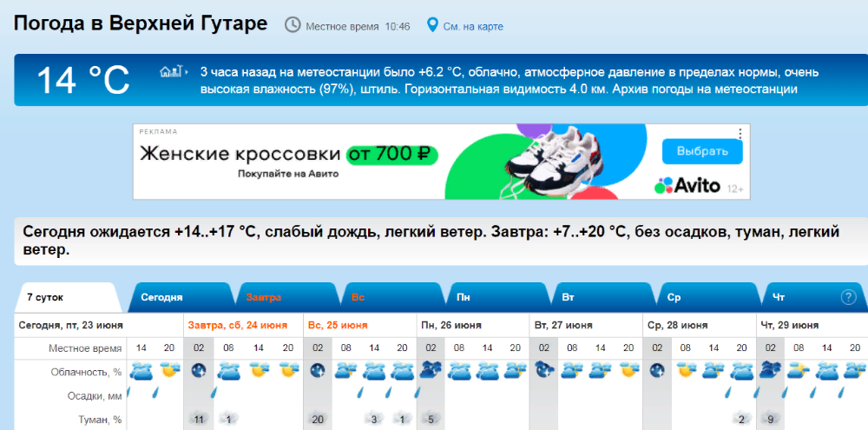Image resolution: width=868 pixels, height=430 pixels.
Task: Open the Ср forecast tab
Action: click(x=674, y=297)
